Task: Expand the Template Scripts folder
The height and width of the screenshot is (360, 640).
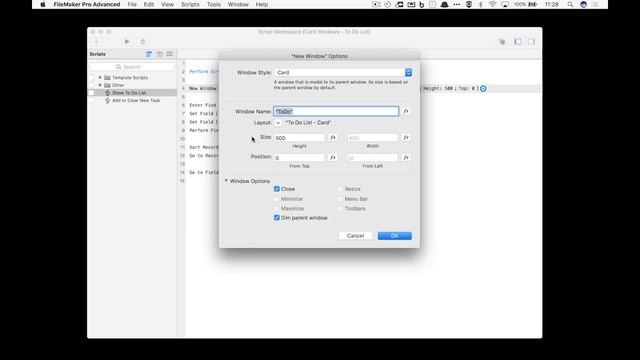Action: (100, 78)
